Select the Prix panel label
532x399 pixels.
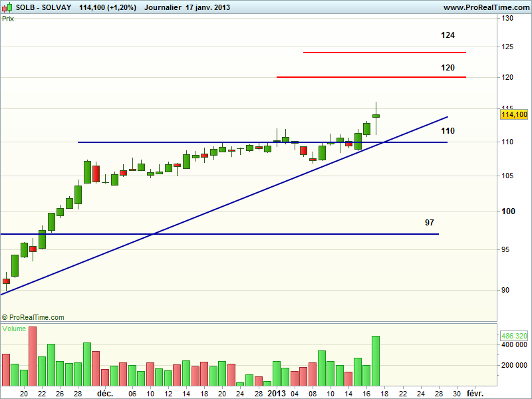tap(9, 19)
